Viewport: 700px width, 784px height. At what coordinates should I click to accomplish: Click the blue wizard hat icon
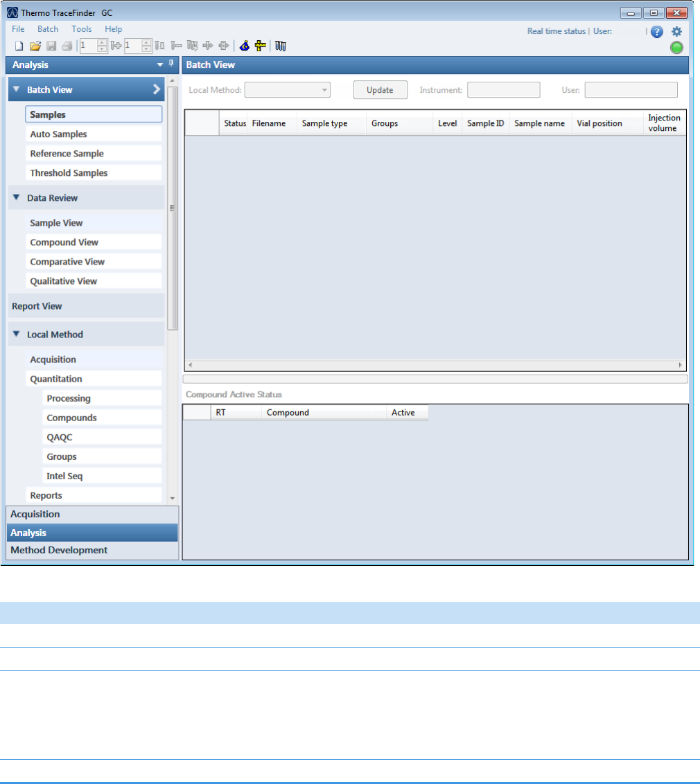click(245, 46)
